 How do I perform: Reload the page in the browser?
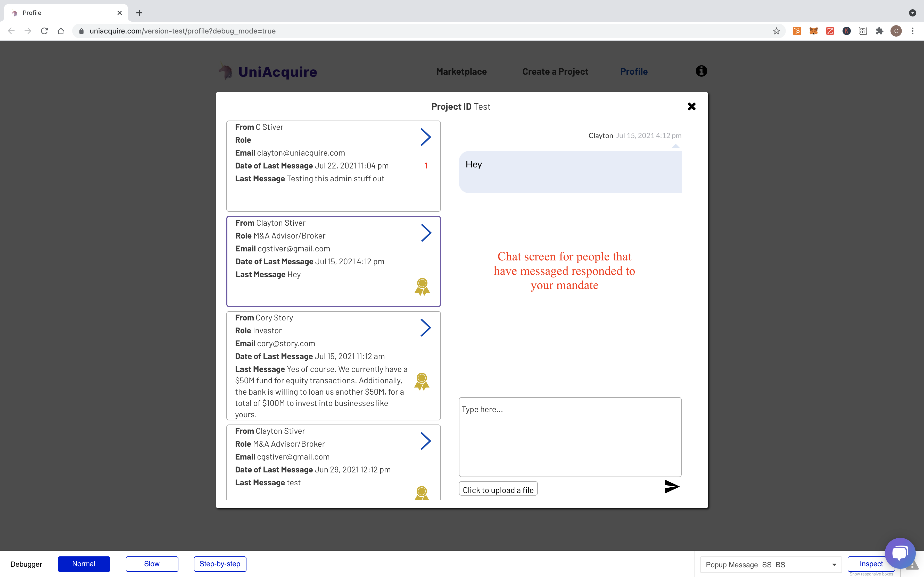[x=44, y=31]
